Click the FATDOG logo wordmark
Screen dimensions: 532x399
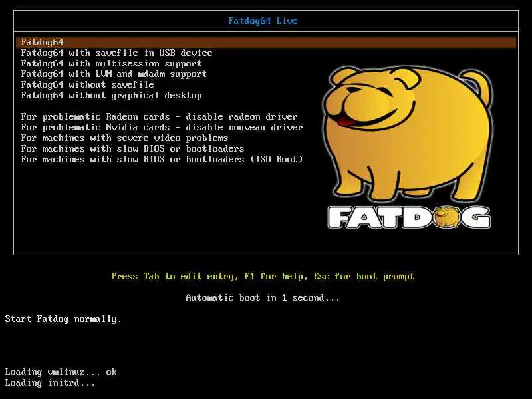409,217
